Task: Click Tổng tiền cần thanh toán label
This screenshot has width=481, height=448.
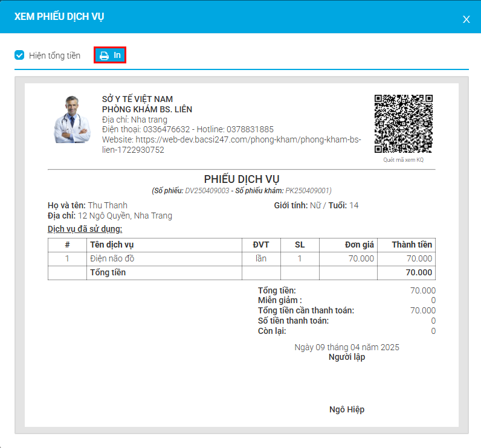Action: [306, 310]
